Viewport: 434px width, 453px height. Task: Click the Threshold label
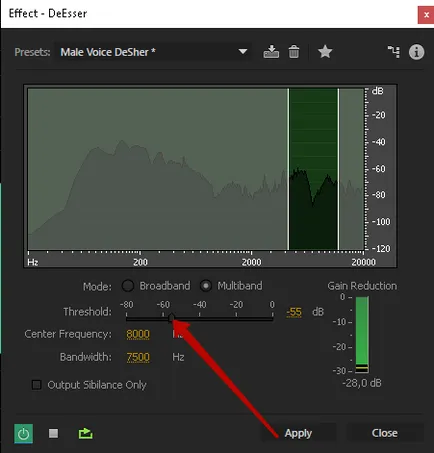[x=87, y=312]
